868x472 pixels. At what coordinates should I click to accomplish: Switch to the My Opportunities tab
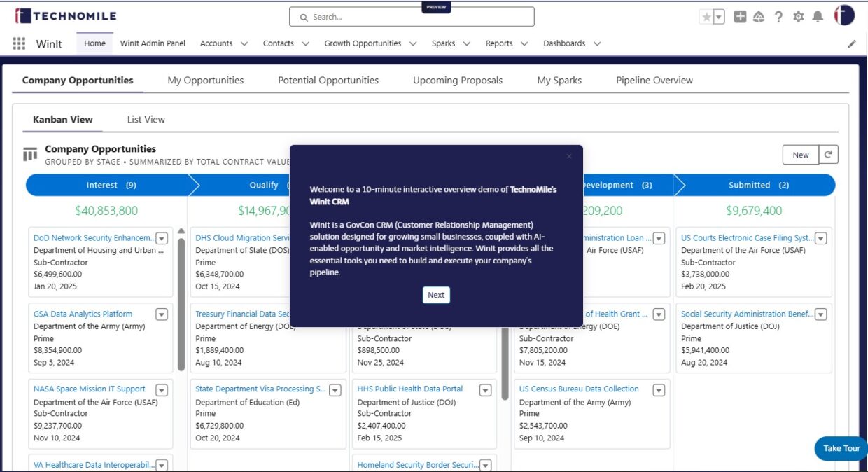206,81
